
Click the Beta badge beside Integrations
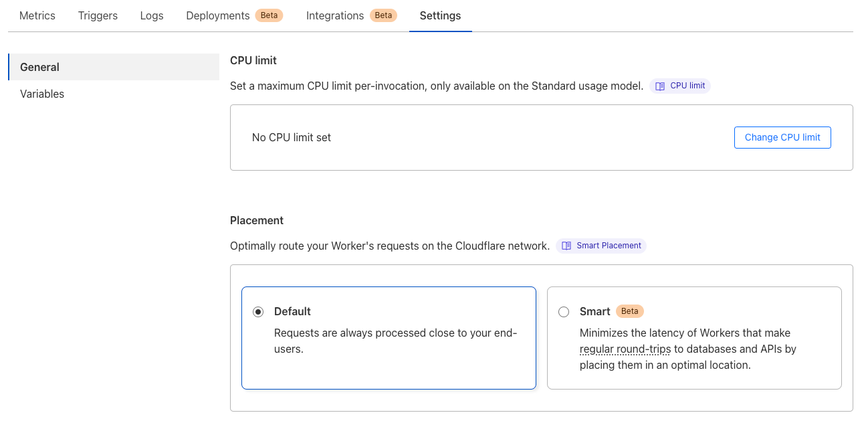coord(383,15)
